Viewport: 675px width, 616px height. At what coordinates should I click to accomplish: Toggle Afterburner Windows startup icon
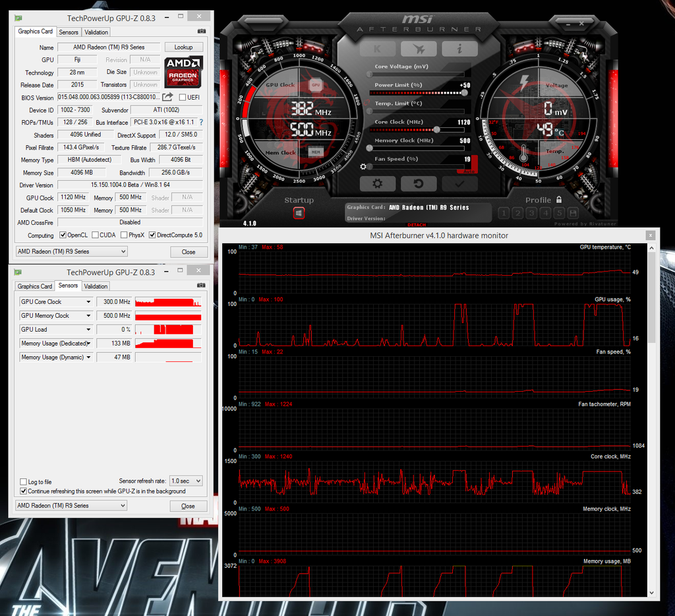click(299, 213)
